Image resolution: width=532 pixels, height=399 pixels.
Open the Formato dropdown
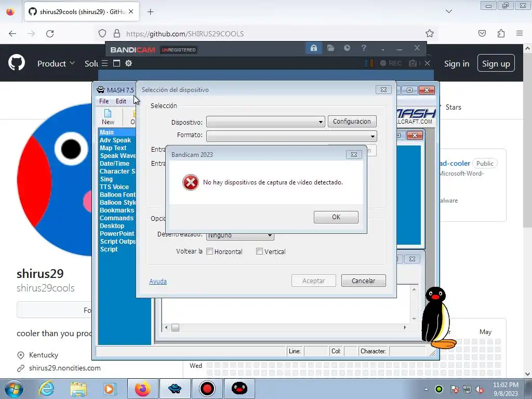(291, 136)
